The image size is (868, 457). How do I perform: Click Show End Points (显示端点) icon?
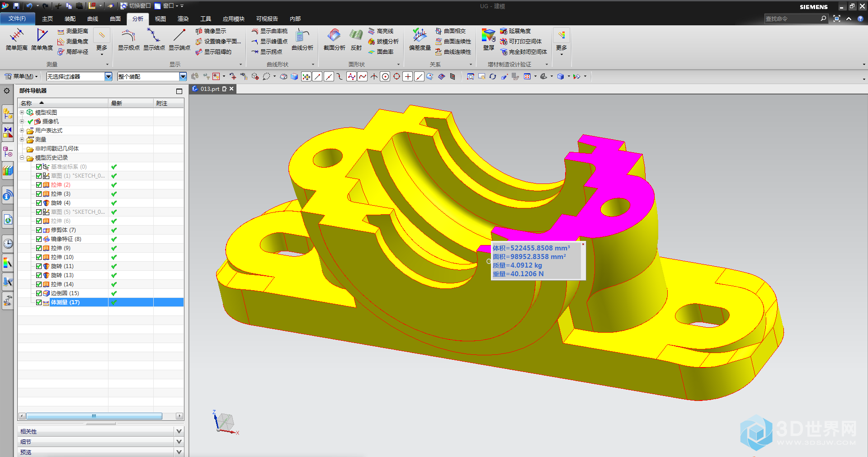179,35
